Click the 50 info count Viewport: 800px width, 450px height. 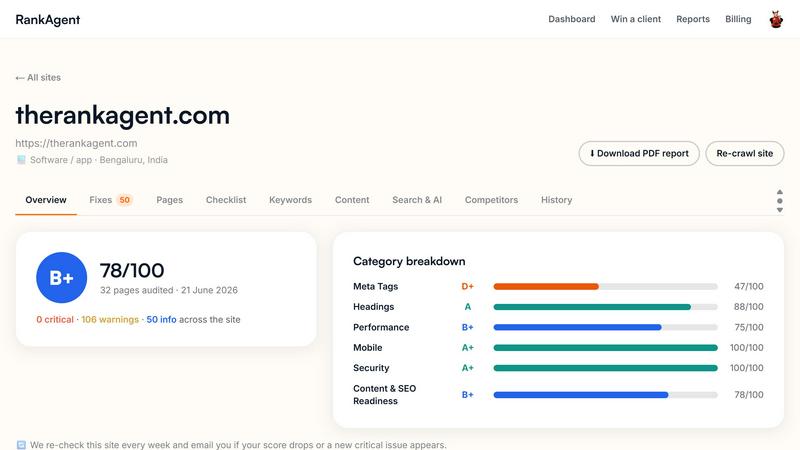161,319
